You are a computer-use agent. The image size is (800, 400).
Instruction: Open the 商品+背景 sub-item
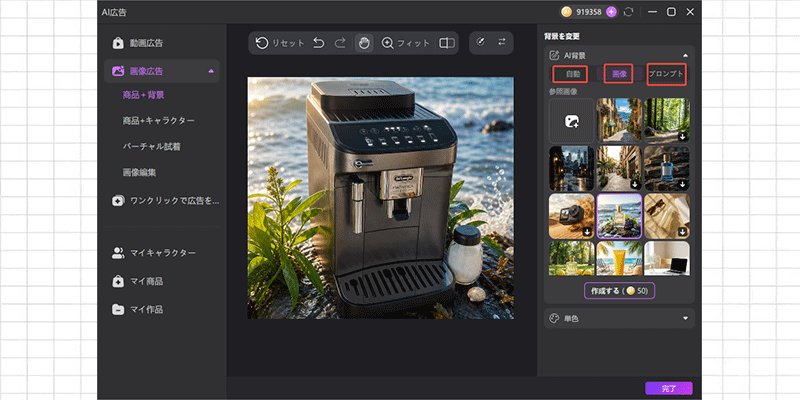[143, 95]
